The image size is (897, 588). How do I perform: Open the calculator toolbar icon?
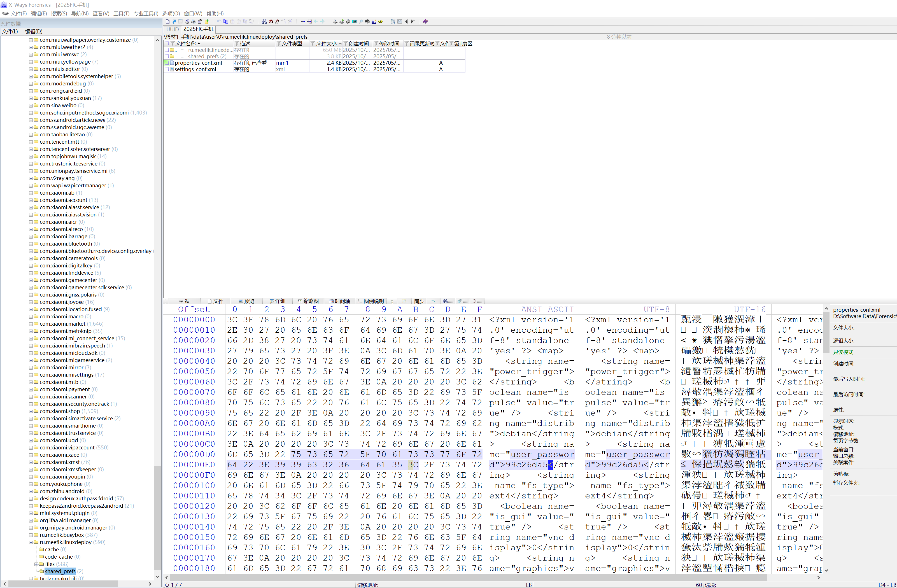pos(354,22)
